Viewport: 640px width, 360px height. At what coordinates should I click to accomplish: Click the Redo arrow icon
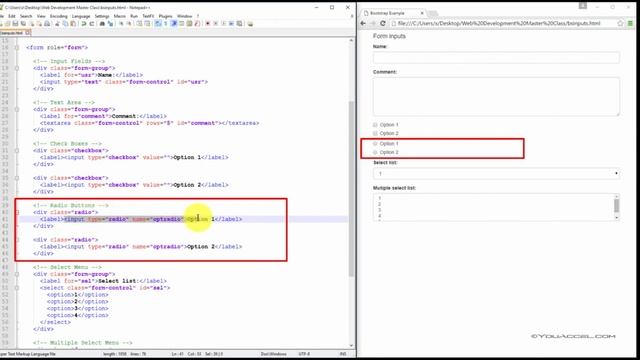point(92,24)
